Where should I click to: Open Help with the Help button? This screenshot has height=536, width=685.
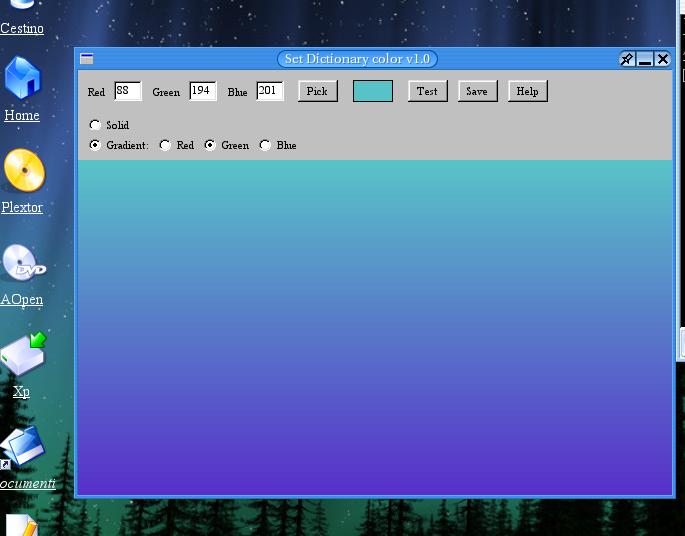(x=528, y=91)
